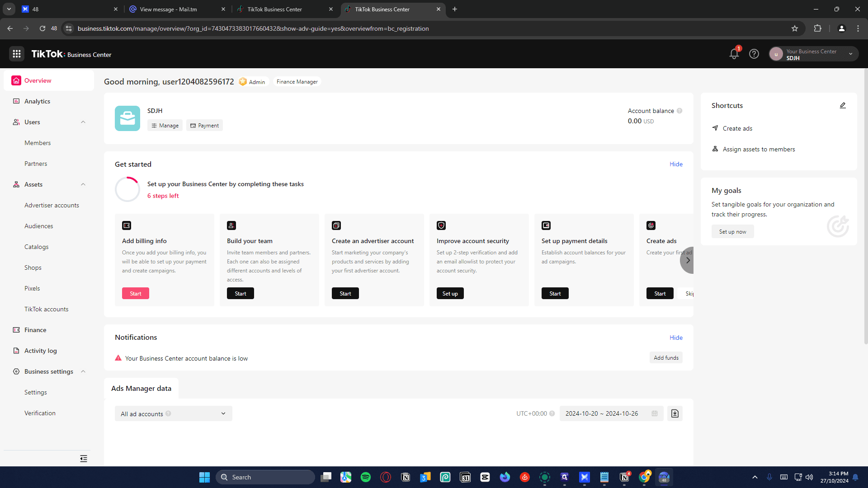Hide the Notifications section
Image resolution: width=868 pixels, height=488 pixels.
(x=676, y=338)
